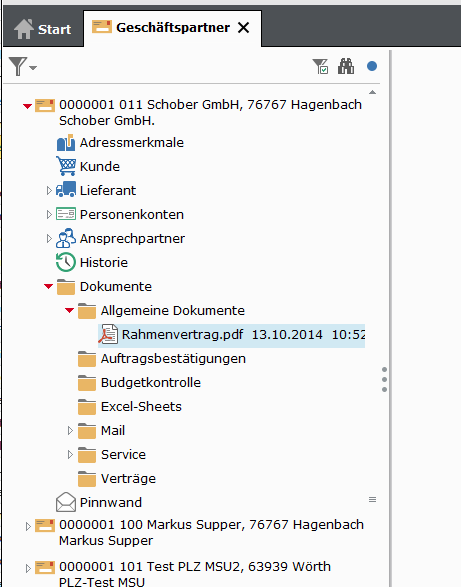Click the panel splitter three-dot handle

(x=384, y=380)
